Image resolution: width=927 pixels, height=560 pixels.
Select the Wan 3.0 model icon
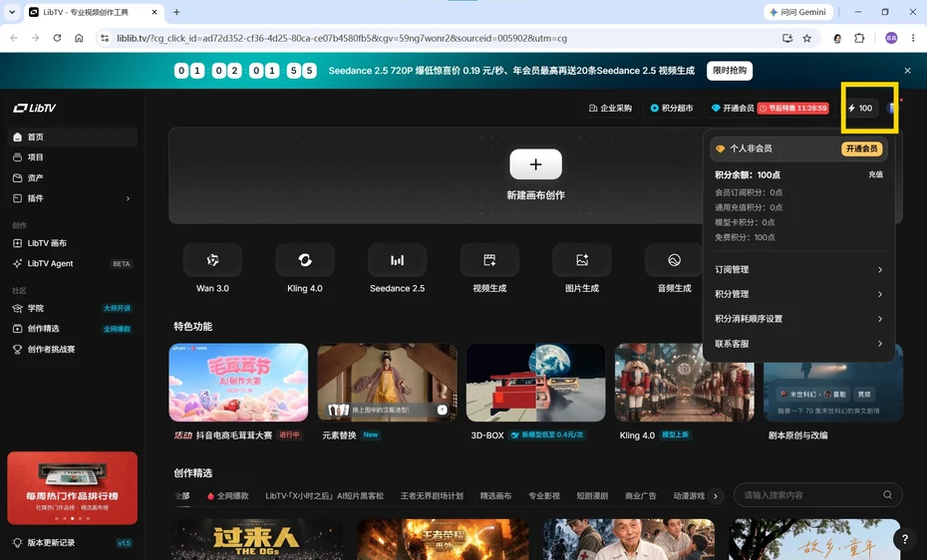pos(212,260)
